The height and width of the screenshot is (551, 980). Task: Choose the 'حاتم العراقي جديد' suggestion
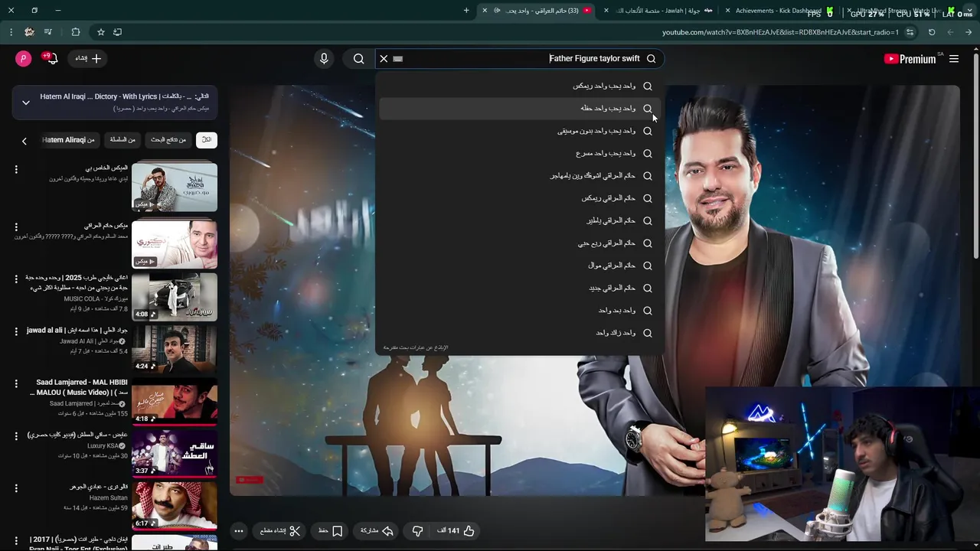[x=520, y=288]
